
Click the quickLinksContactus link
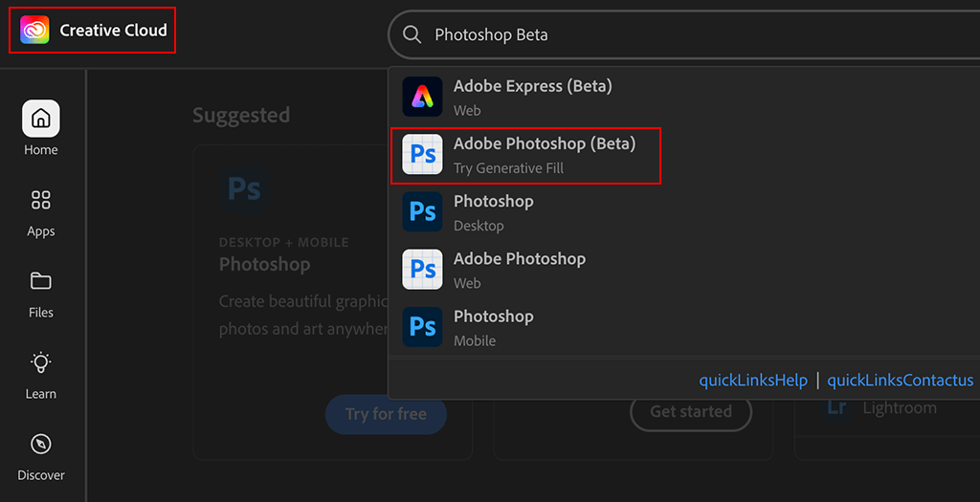(900, 381)
